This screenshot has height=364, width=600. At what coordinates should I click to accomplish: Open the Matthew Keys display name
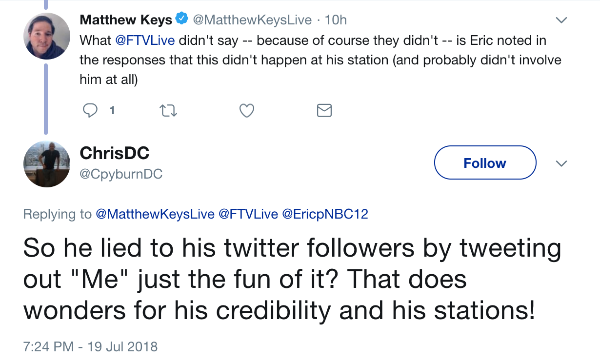(x=126, y=20)
